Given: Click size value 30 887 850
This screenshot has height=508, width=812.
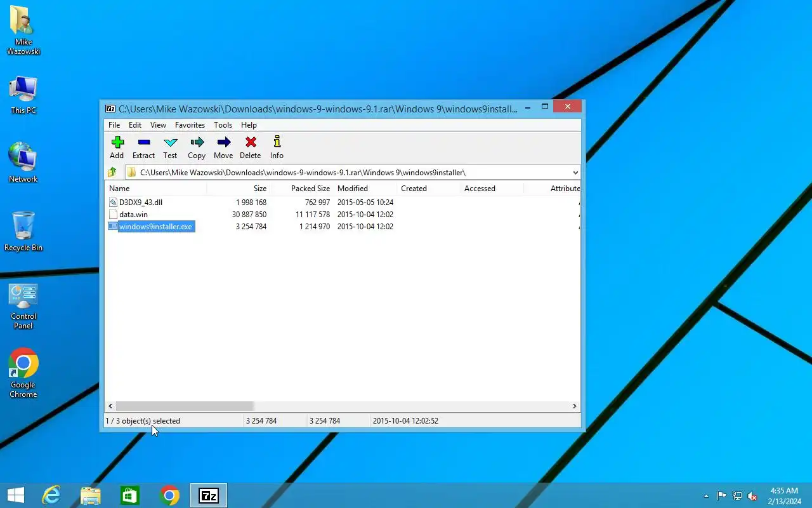Looking at the screenshot, I should 249,215.
